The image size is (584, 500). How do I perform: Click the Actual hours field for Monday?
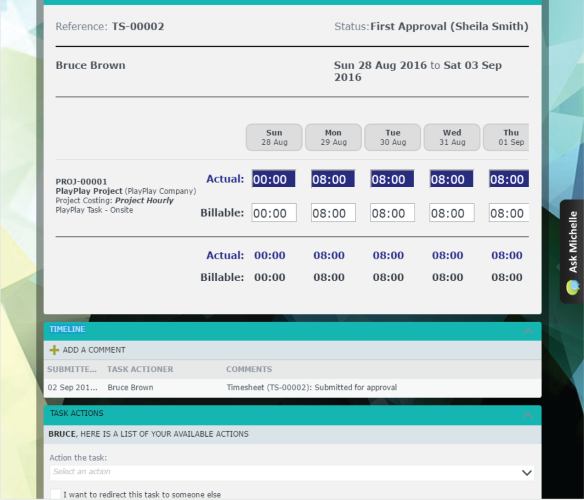tap(333, 179)
